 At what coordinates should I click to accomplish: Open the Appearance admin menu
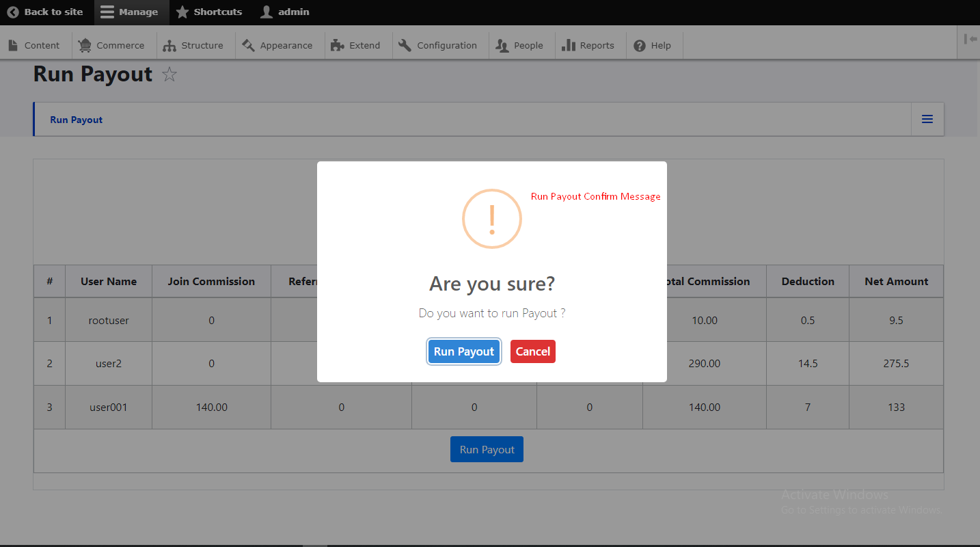277,46
